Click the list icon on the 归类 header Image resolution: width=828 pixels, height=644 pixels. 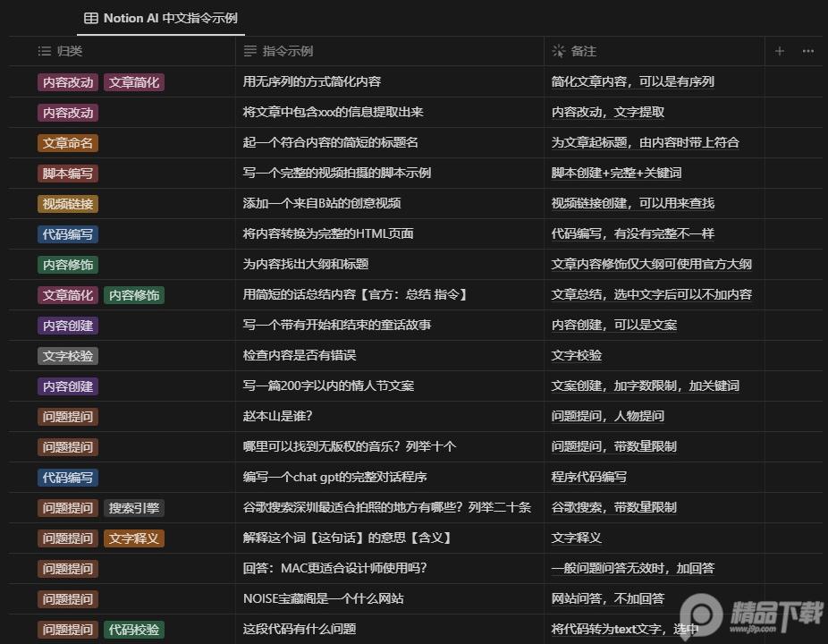(44, 51)
